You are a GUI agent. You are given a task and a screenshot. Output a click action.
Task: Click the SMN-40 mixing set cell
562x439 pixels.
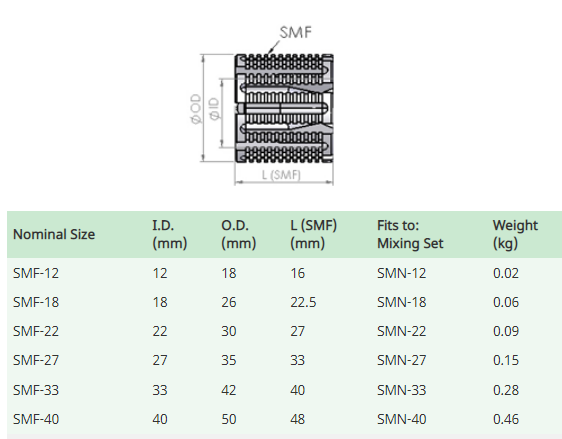click(x=401, y=419)
